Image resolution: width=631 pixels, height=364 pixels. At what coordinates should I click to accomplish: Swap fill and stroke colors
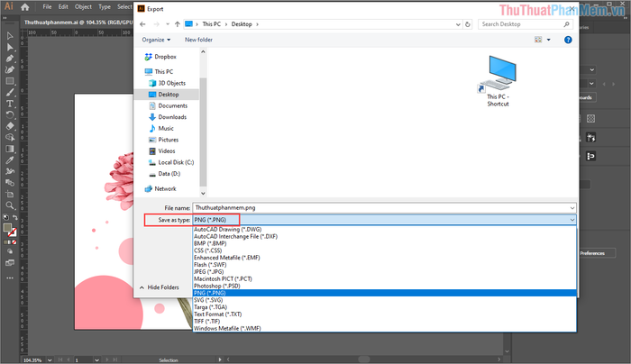(x=15, y=218)
